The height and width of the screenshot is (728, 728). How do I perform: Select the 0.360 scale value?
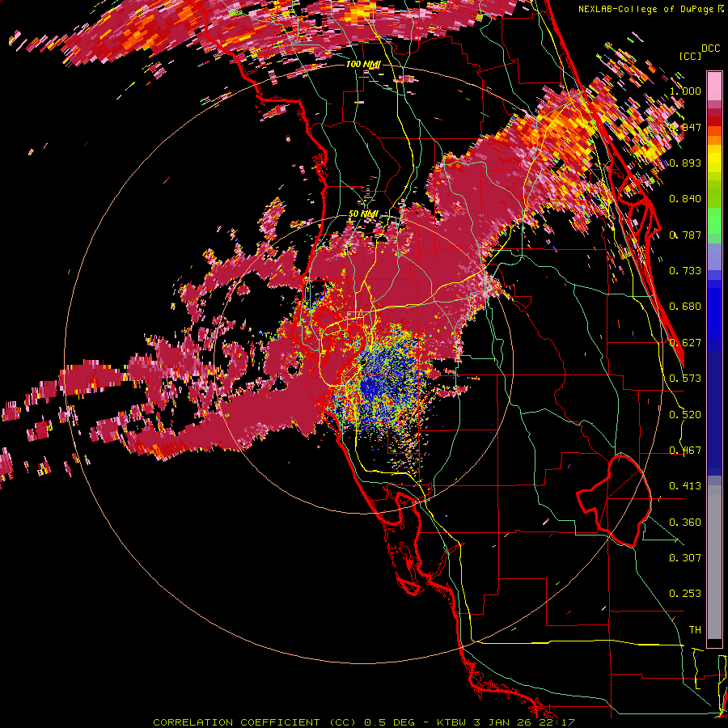pos(685,523)
